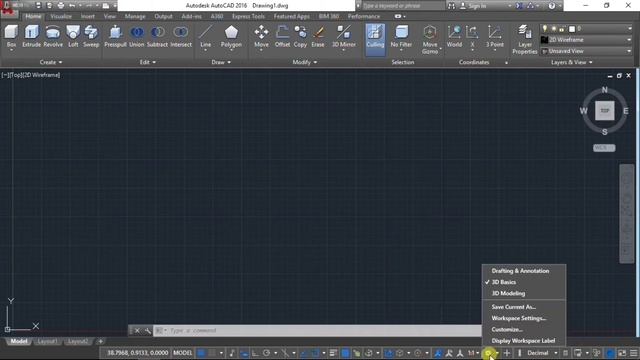This screenshot has height=360, width=640.
Task: Switch to the Visualize ribbon tab
Action: tap(61, 16)
